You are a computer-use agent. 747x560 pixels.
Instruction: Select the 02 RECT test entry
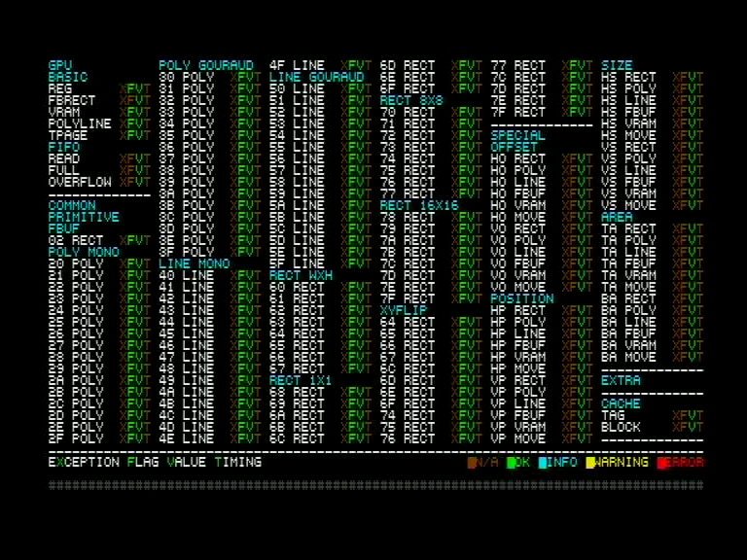[76, 240]
